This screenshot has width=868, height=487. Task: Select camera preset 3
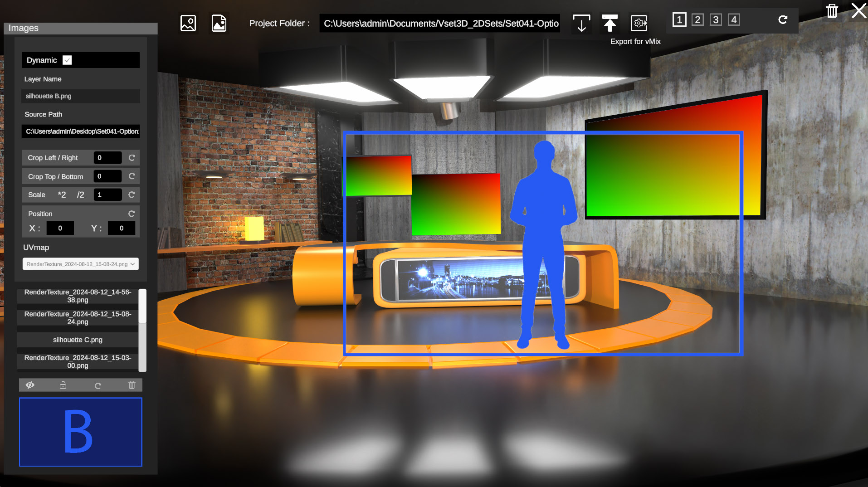[716, 20]
